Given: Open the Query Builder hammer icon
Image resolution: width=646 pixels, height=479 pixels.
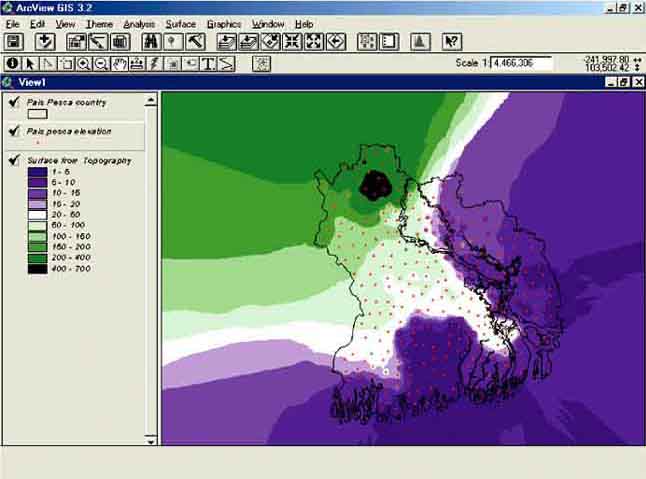Looking at the screenshot, I should tap(195, 42).
